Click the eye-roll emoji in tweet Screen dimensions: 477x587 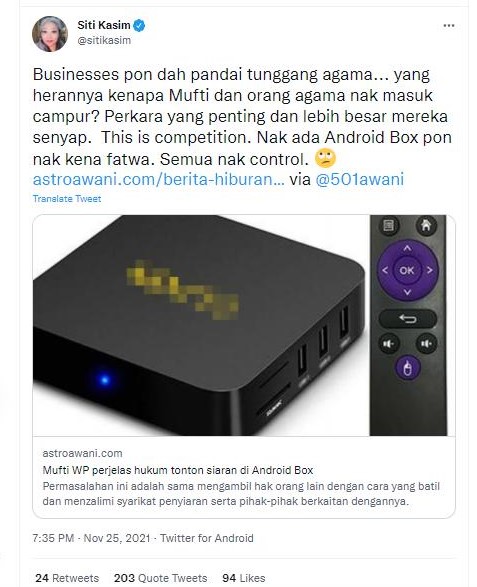pos(325,159)
